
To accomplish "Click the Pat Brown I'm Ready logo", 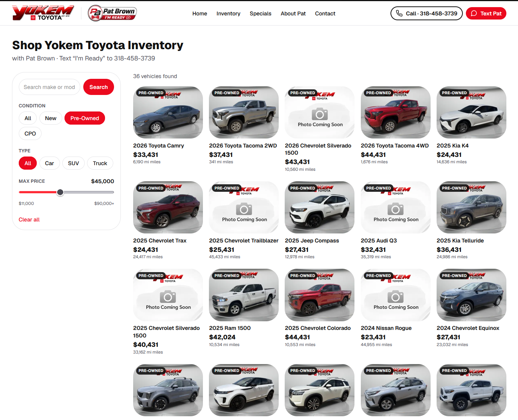I will [x=112, y=13].
